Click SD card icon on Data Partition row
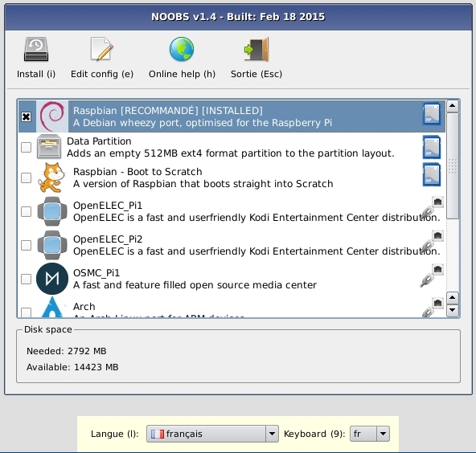The image size is (476, 453). click(x=431, y=147)
